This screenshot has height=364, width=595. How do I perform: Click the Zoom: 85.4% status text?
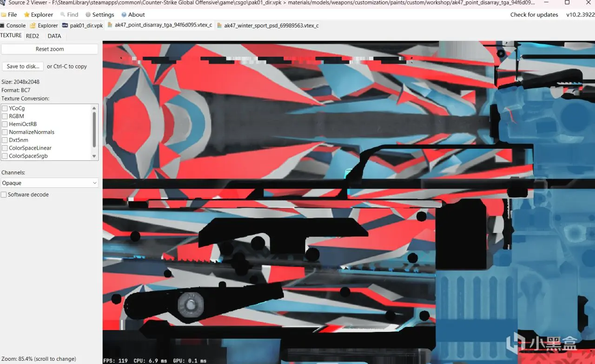click(x=39, y=359)
